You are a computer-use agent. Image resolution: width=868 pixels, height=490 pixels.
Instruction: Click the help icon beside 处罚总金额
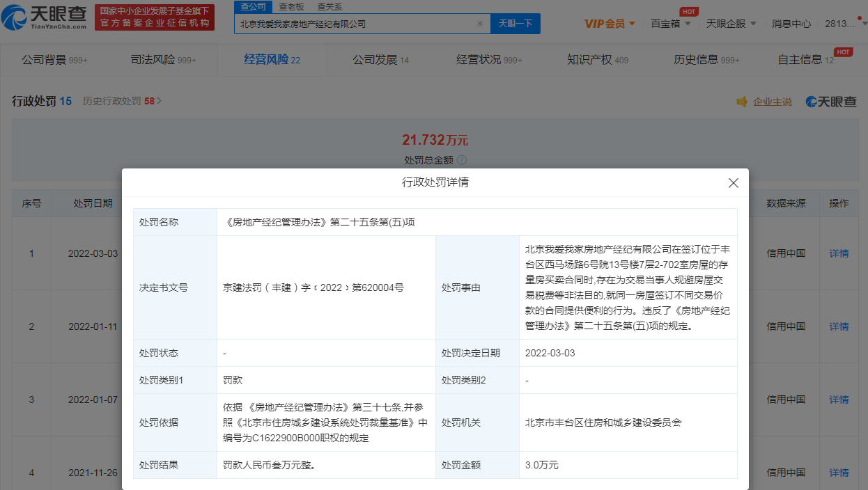pos(461,160)
